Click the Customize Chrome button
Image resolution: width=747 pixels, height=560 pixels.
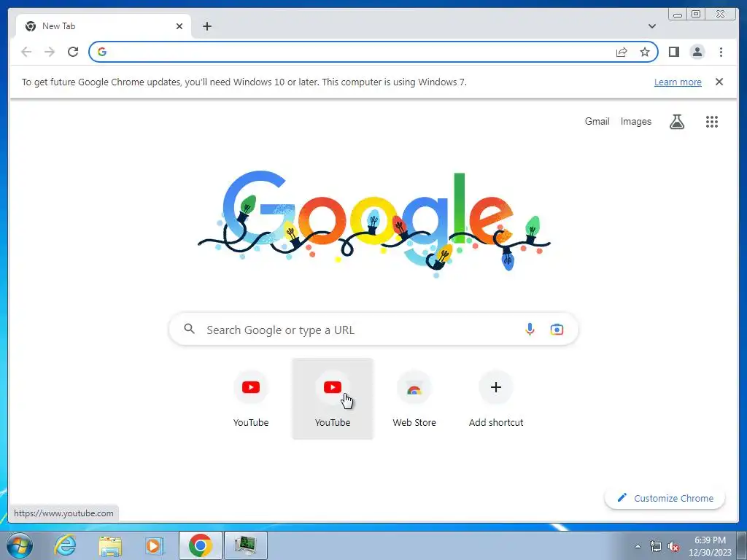665,498
